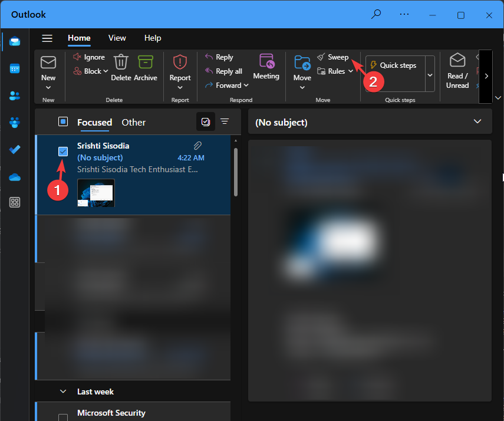Open OneDrive from the left sidebar
This screenshot has width=504, height=421.
click(x=14, y=177)
